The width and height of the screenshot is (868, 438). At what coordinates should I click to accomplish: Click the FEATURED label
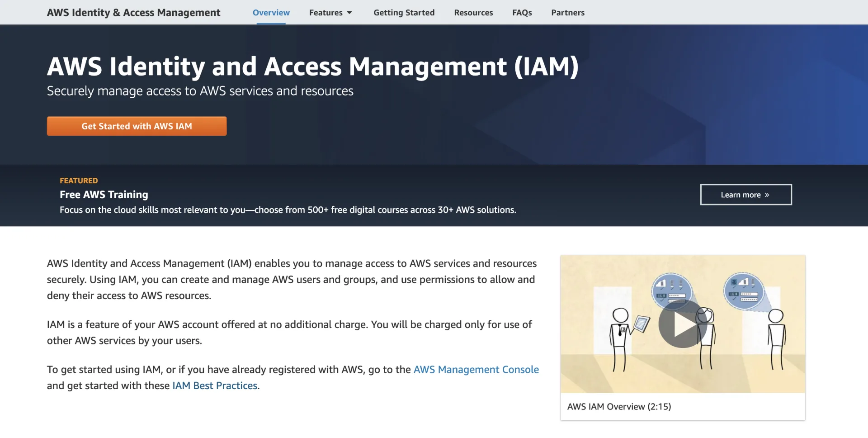(79, 181)
